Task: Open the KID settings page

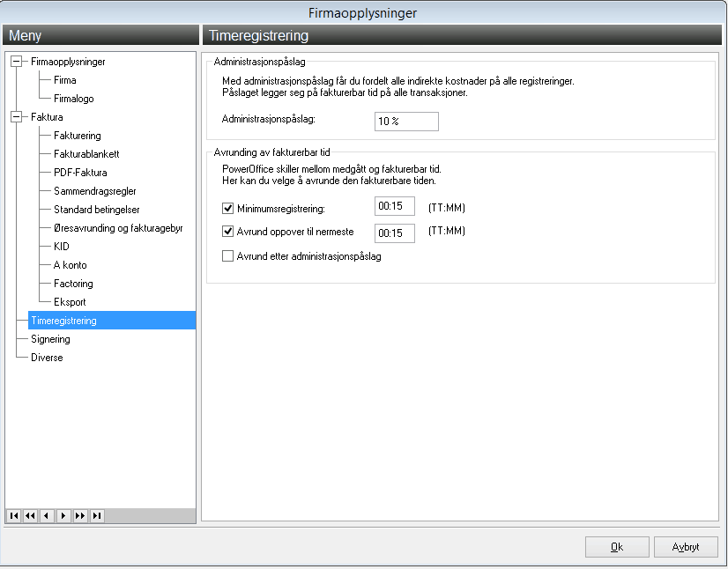Action: [62, 247]
